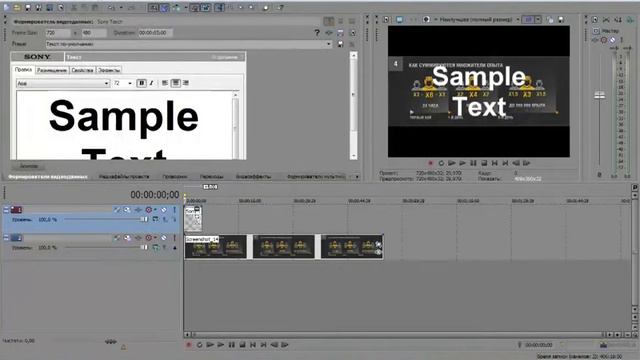Solo video track 2
Viewport: 640px width, 360px height.
pyautogui.click(x=174, y=238)
